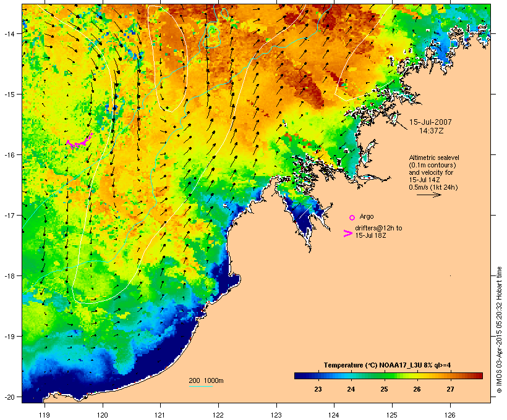Click the '26' colorbar tick value

pos(417,389)
